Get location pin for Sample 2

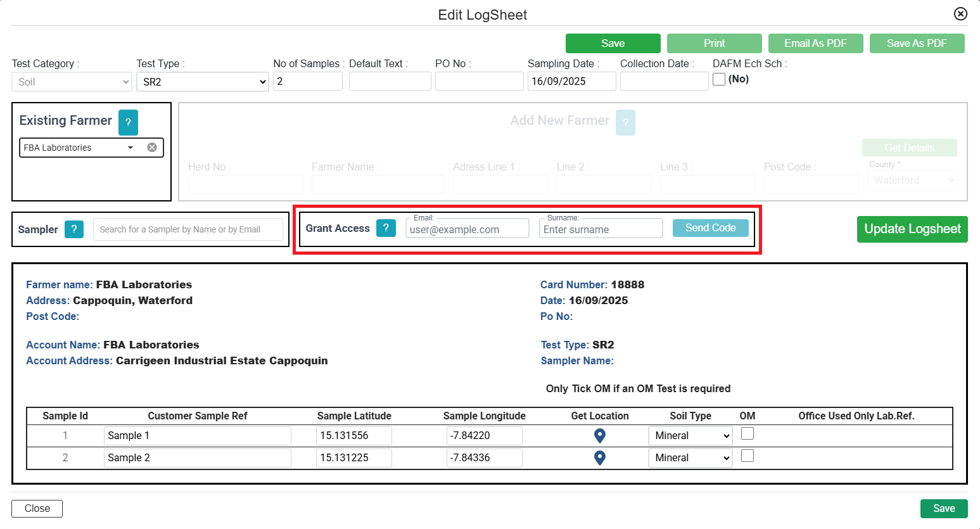pyautogui.click(x=599, y=458)
